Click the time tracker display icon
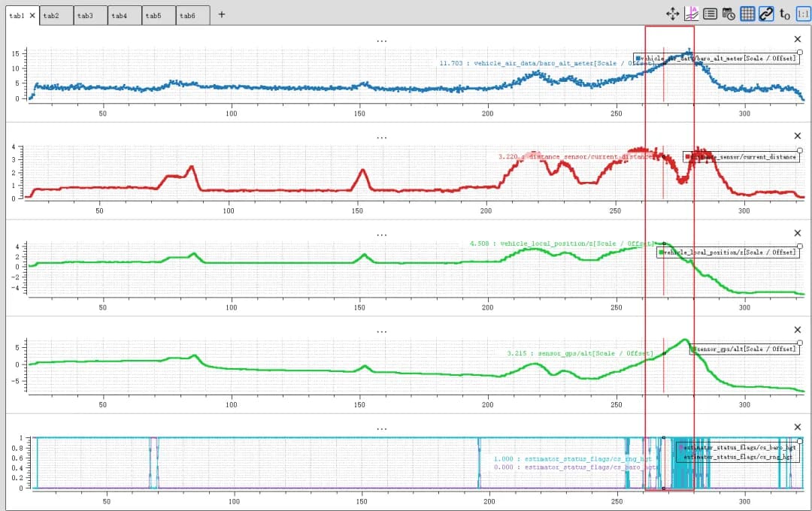The width and height of the screenshot is (812, 511). 692,14
